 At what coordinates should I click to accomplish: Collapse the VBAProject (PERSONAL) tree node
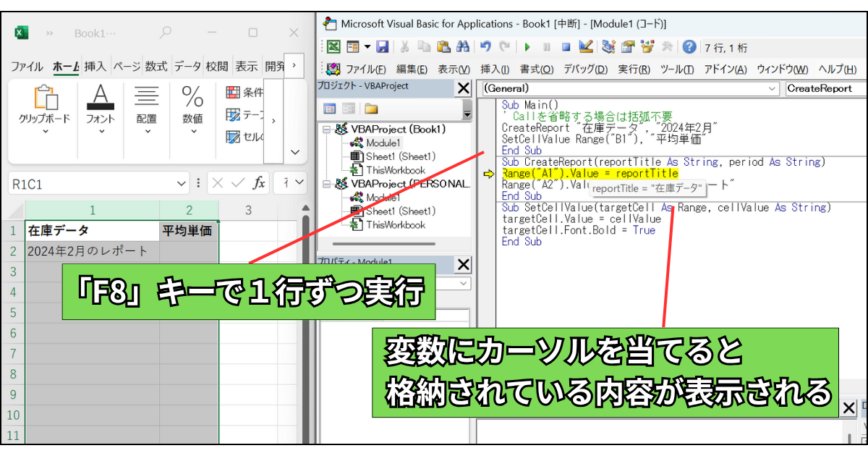[327, 184]
